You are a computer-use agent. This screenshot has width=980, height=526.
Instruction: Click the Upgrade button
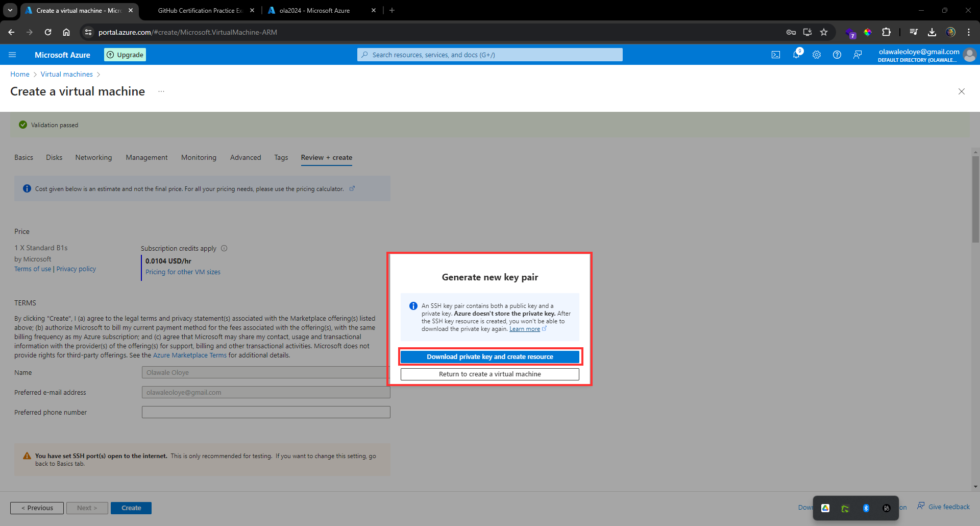(x=125, y=55)
